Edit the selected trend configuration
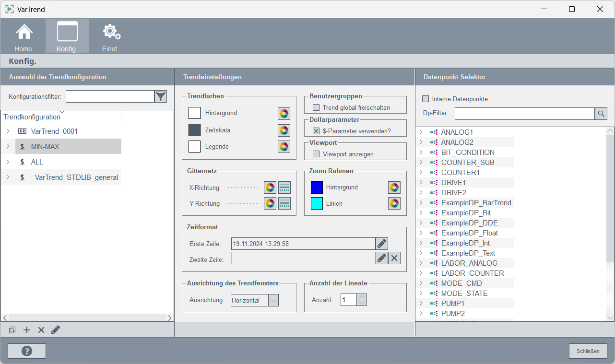The height and width of the screenshot is (364, 615). [x=56, y=330]
